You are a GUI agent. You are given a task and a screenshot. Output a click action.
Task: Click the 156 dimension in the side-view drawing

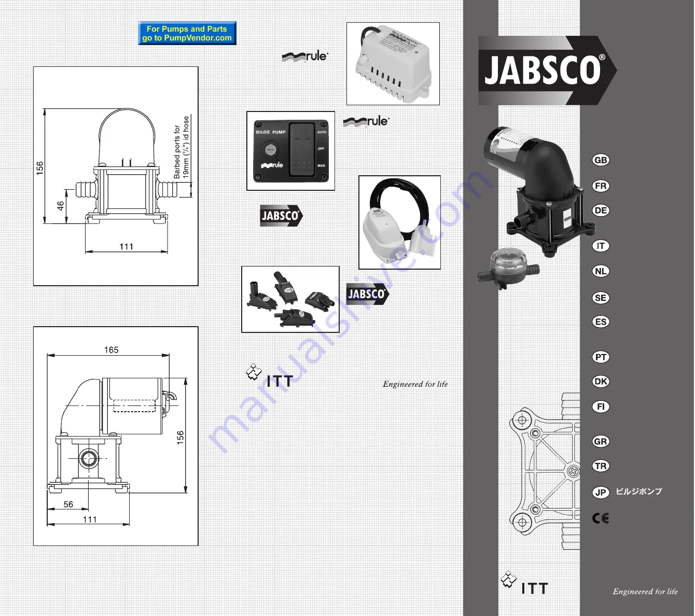(180, 438)
